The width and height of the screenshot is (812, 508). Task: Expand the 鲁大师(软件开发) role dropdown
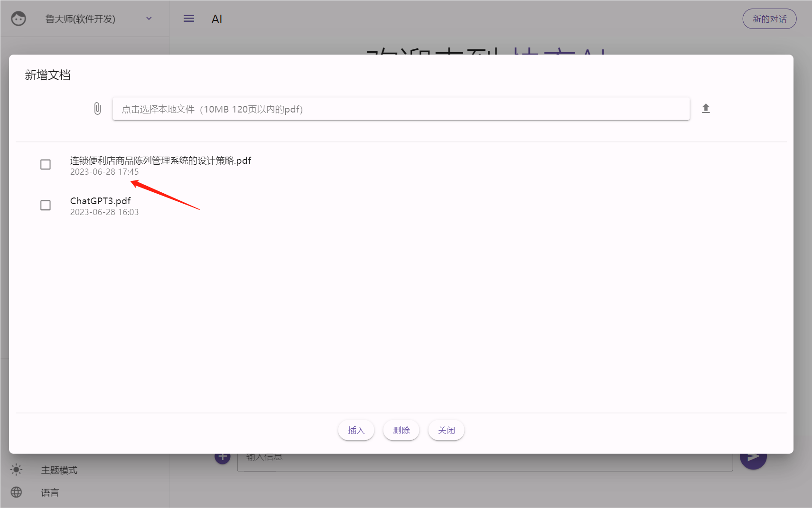pos(149,19)
